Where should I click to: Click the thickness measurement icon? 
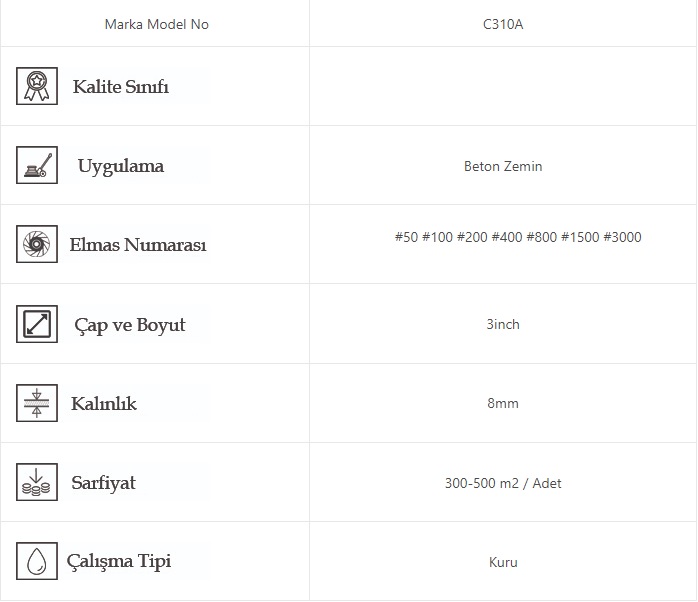point(37,403)
